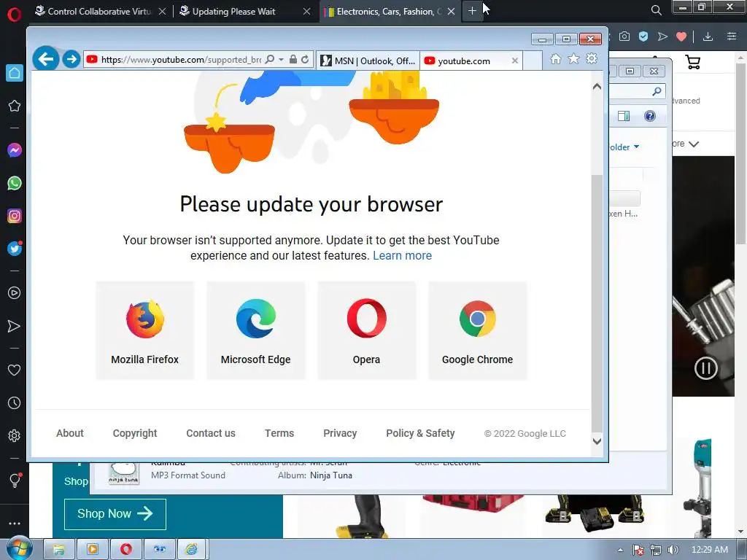The width and height of the screenshot is (747, 560).
Task: Open Twitter in Opera sidebar
Action: coord(15,249)
